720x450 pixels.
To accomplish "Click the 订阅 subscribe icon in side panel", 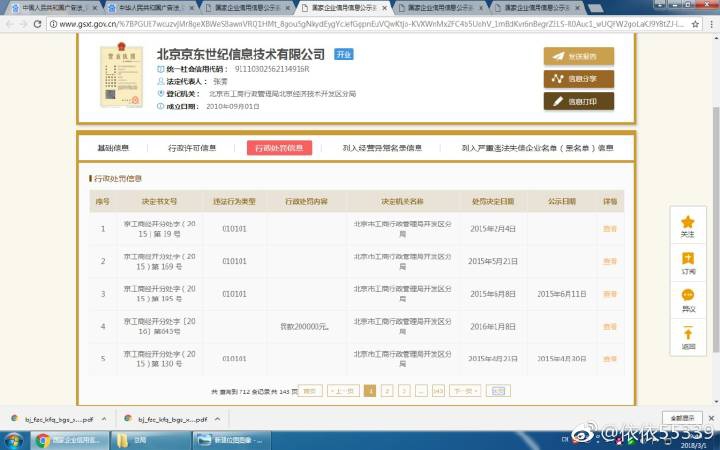I will [687, 259].
